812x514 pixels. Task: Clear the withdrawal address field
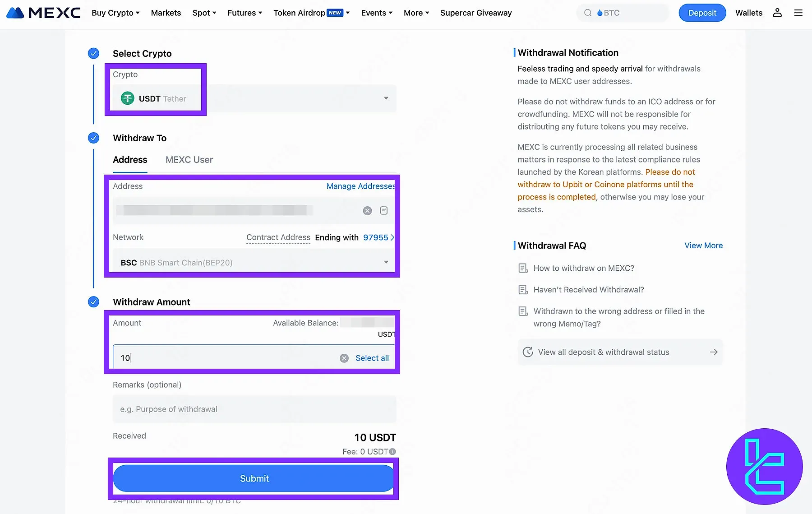367,211
